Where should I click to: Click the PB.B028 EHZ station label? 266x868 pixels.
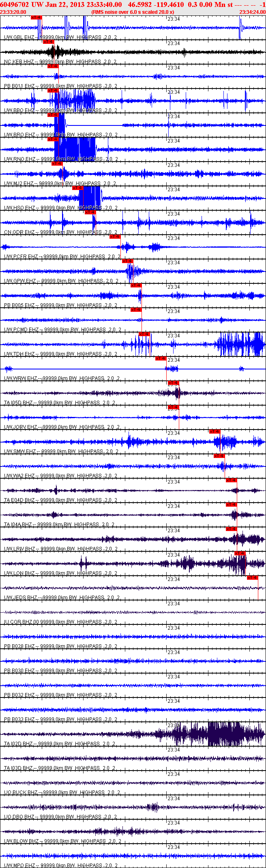pyautogui.click(x=60, y=646)
